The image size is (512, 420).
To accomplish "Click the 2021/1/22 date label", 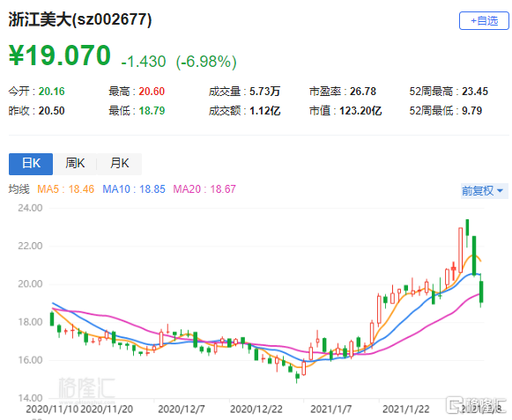I will (x=406, y=409).
